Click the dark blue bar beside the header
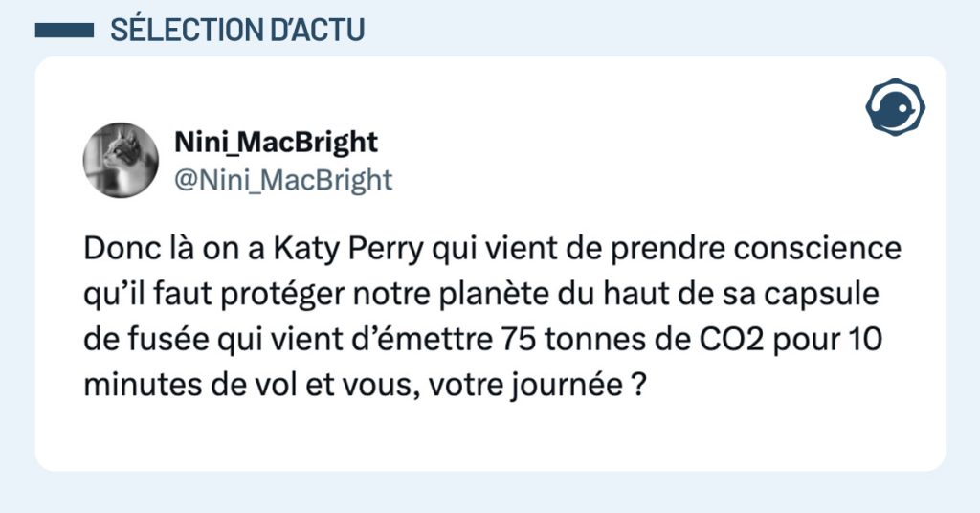The image size is (980, 513). click(63, 30)
